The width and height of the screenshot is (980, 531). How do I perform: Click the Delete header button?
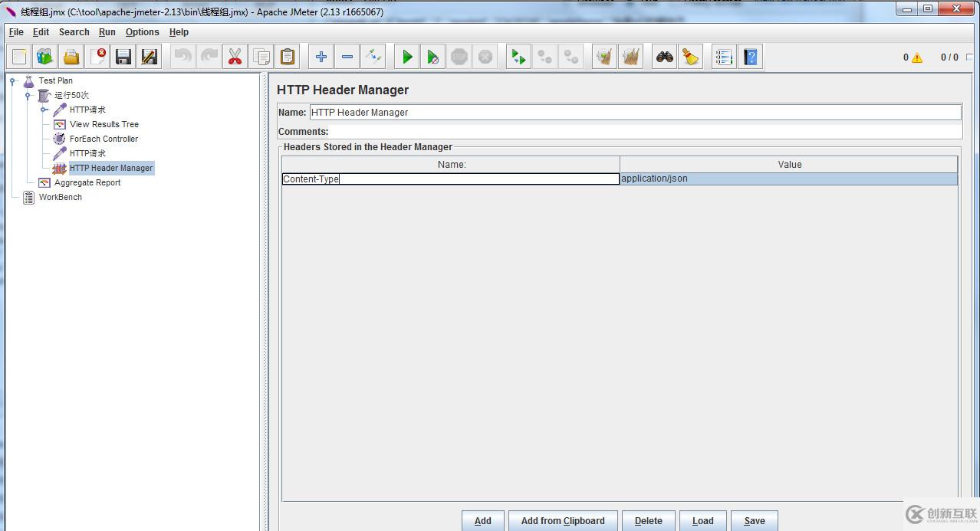click(649, 520)
